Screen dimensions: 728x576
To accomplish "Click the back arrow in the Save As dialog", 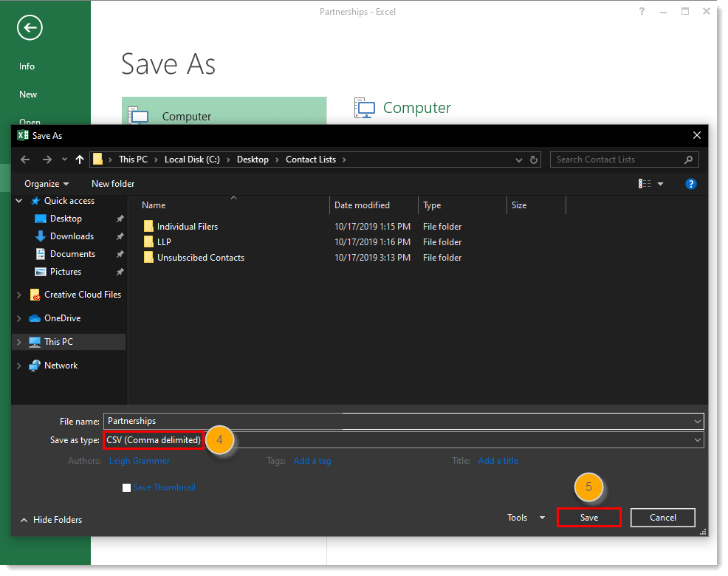I will pos(24,160).
